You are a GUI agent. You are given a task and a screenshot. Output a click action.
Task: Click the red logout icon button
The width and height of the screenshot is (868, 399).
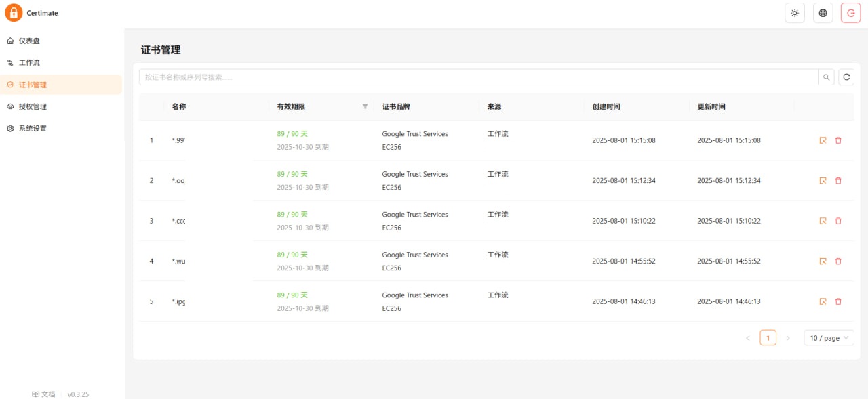[850, 13]
